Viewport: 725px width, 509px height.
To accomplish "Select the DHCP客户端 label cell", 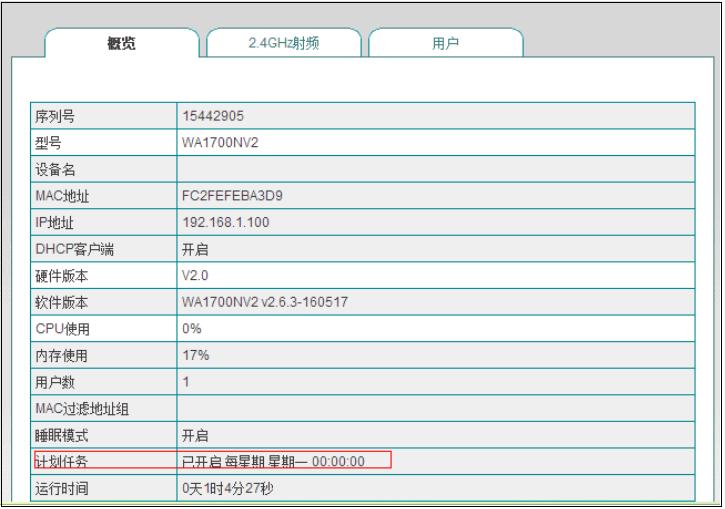I will tap(104, 249).
